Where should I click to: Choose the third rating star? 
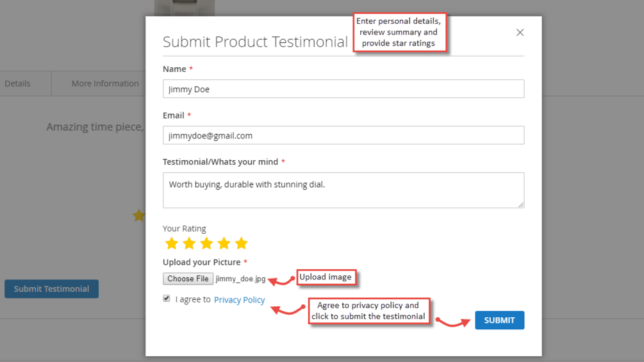pyautogui.click(x=206, y=243)
